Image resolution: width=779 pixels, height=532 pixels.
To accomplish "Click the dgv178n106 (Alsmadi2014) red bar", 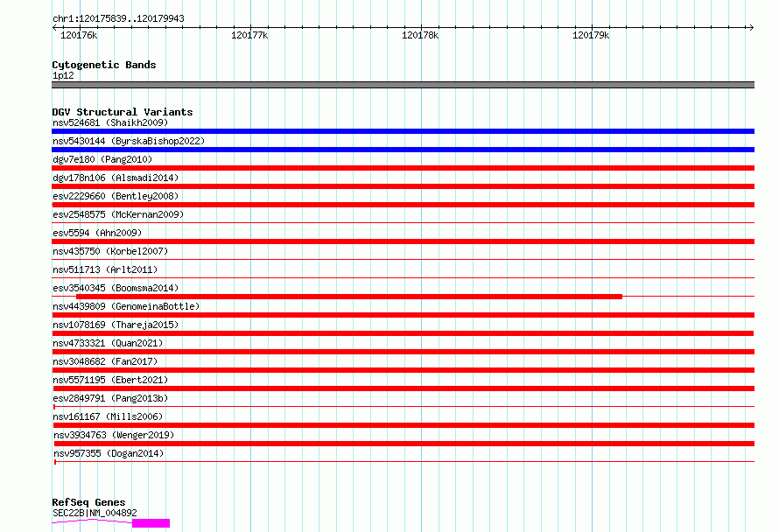I will 403,186.
